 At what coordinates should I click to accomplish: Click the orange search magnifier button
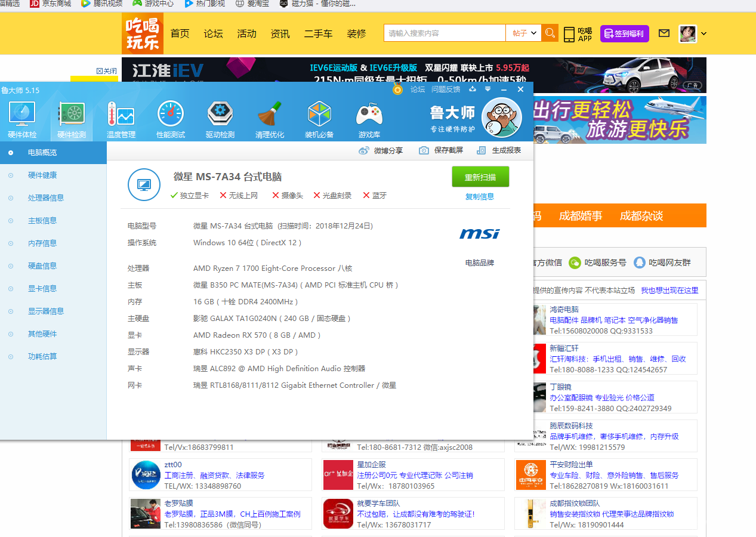(550, 33)
